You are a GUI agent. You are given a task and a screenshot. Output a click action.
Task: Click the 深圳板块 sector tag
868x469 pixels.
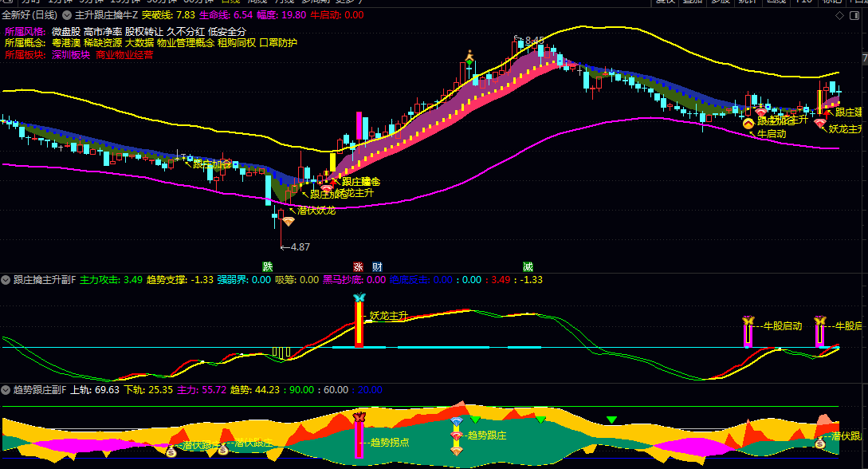click(x=71, y=55)
